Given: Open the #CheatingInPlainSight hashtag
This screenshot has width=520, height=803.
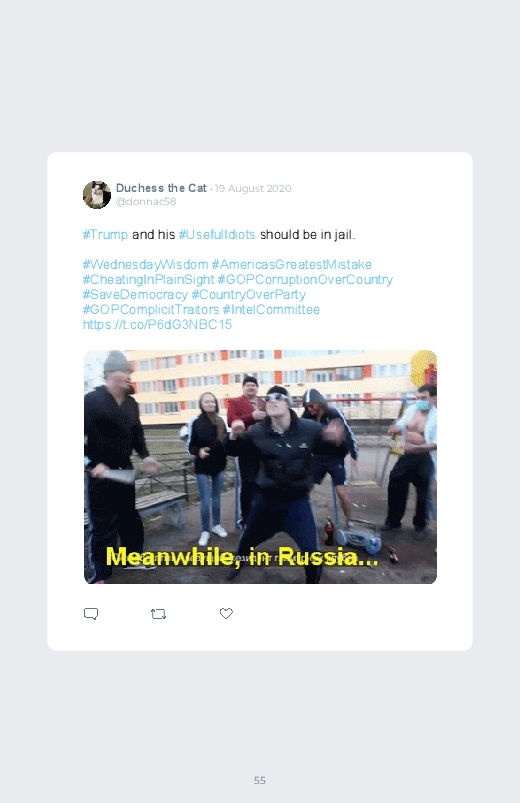Looking at the screenshot, I should 148,280.
